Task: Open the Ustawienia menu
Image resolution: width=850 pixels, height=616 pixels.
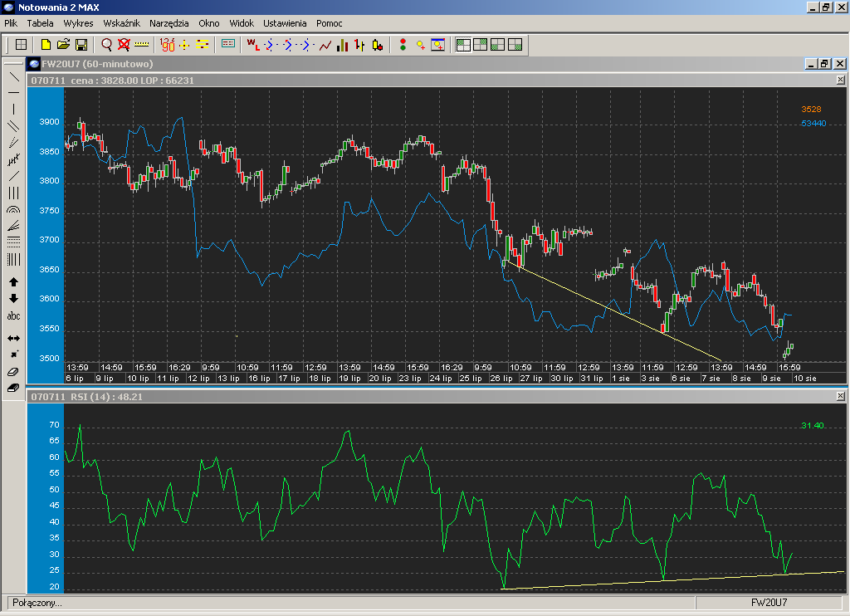Action: click(285, 23)
